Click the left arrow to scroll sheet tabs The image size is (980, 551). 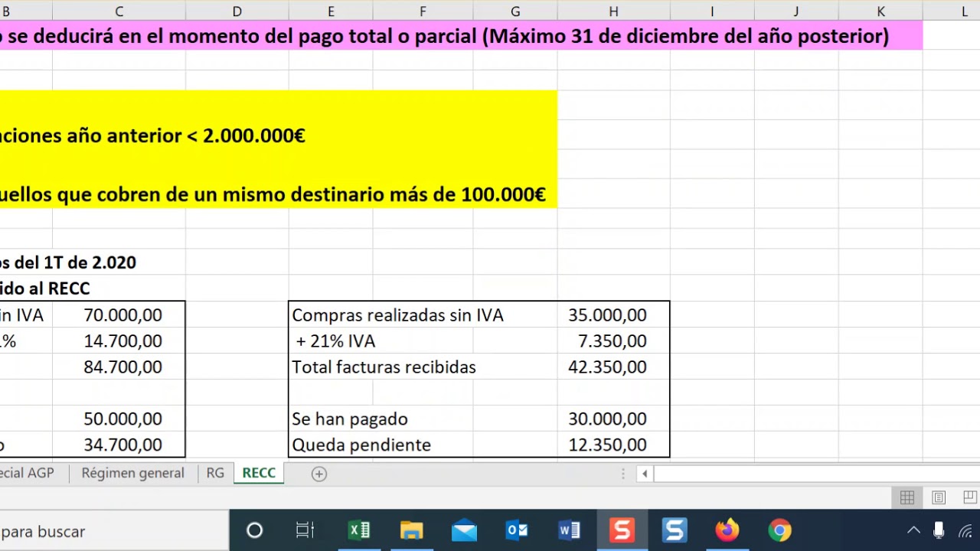point(645,473)
